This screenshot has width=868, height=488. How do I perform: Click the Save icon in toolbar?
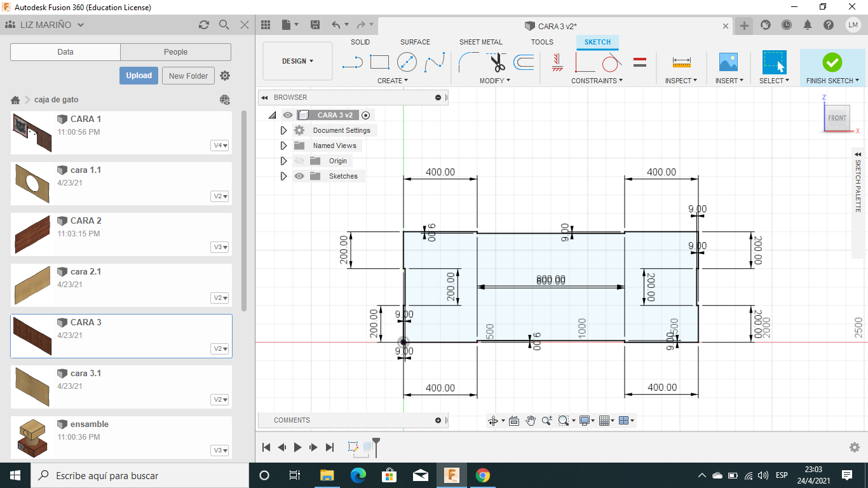pos(315,25)
